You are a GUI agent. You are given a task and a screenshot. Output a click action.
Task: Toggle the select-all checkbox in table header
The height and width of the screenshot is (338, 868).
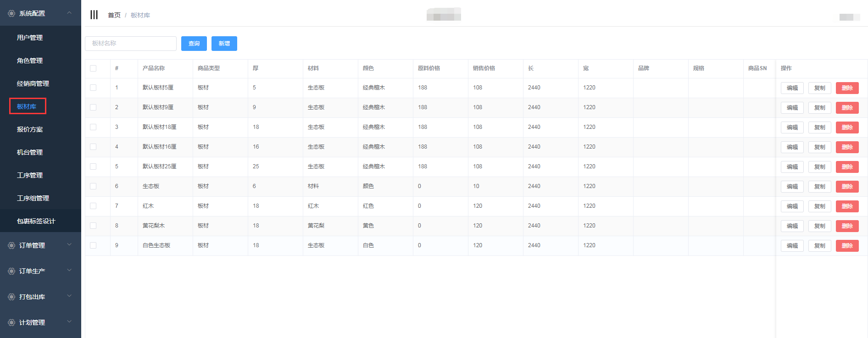93,68
